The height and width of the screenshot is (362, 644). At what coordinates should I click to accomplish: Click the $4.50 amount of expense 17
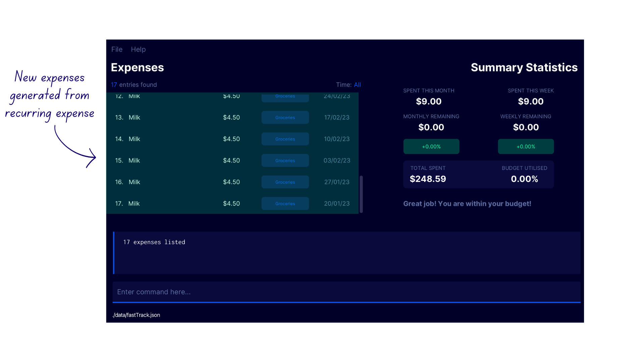coord(231,203)
